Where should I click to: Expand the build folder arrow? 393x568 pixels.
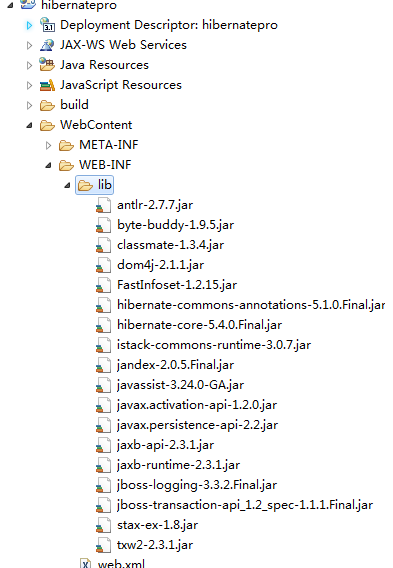point(29,105)
